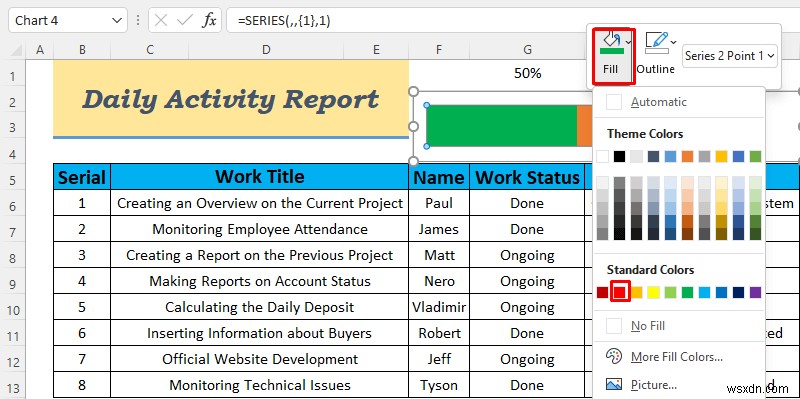
Task: Click the name cell Tyson
Action: tap(439, 385)
